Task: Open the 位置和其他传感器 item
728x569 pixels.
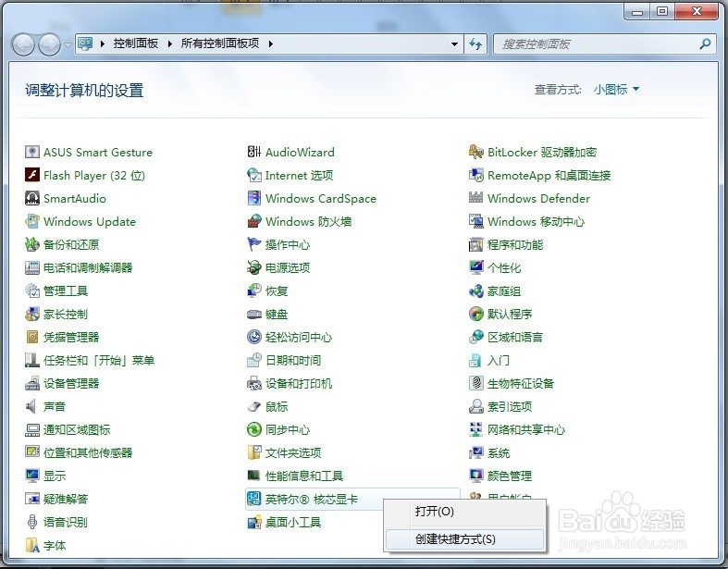Action: click(x=79, y=452)
